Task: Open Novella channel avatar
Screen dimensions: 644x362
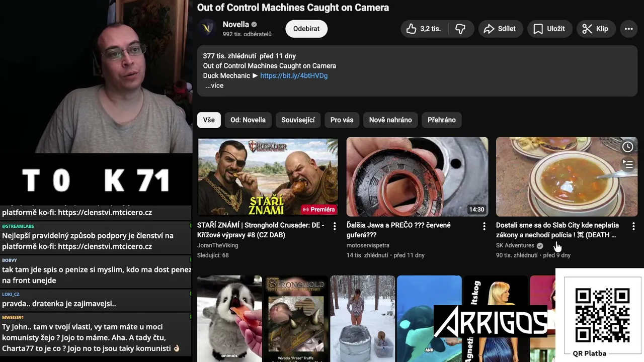Action: (x=206, y=29)
